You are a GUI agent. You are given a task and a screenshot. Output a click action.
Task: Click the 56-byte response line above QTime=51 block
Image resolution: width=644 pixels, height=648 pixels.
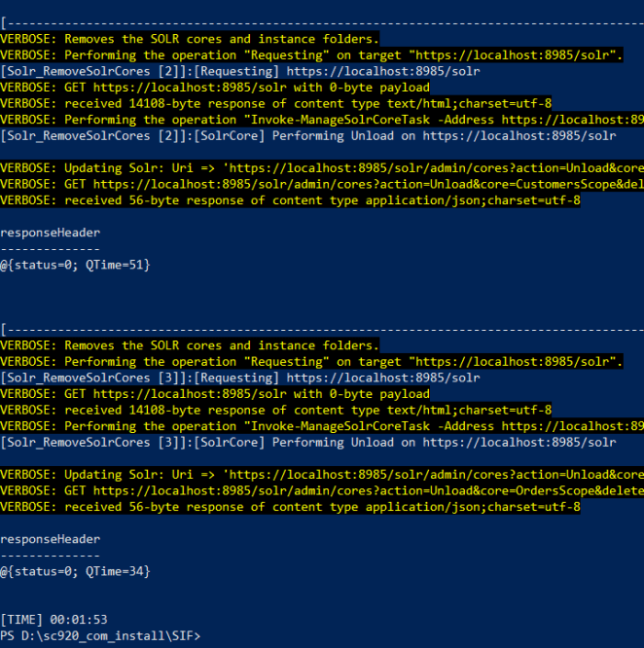click(x=290, y=200)
